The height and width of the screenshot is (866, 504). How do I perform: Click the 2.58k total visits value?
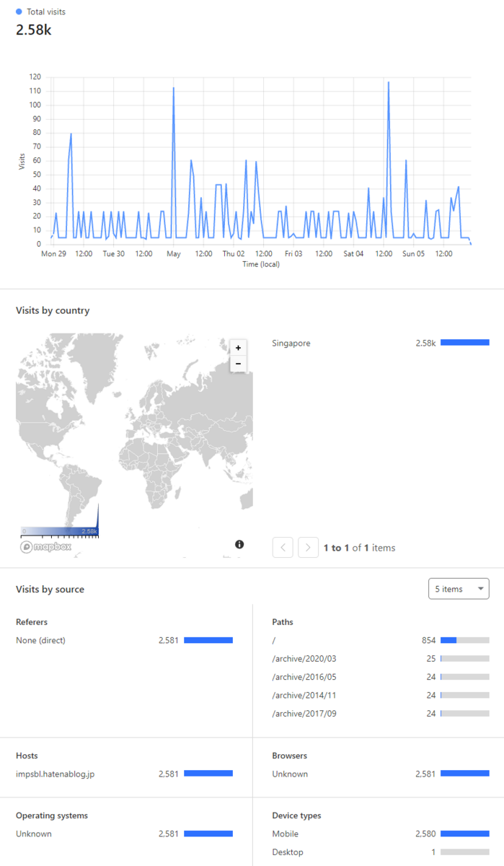(x=34, y=30)
